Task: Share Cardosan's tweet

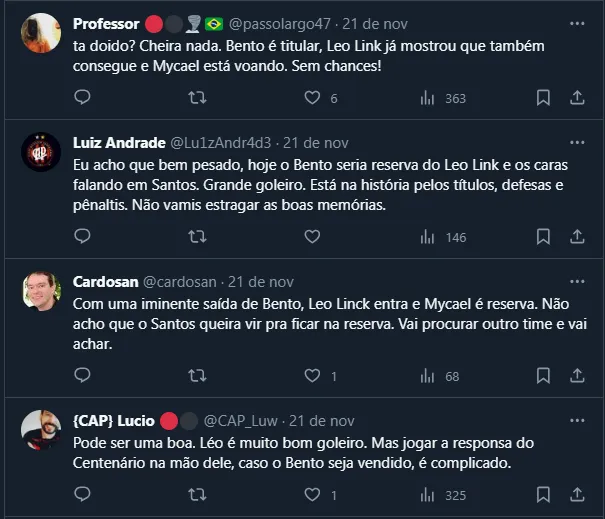Action: (x=577, y=376)
